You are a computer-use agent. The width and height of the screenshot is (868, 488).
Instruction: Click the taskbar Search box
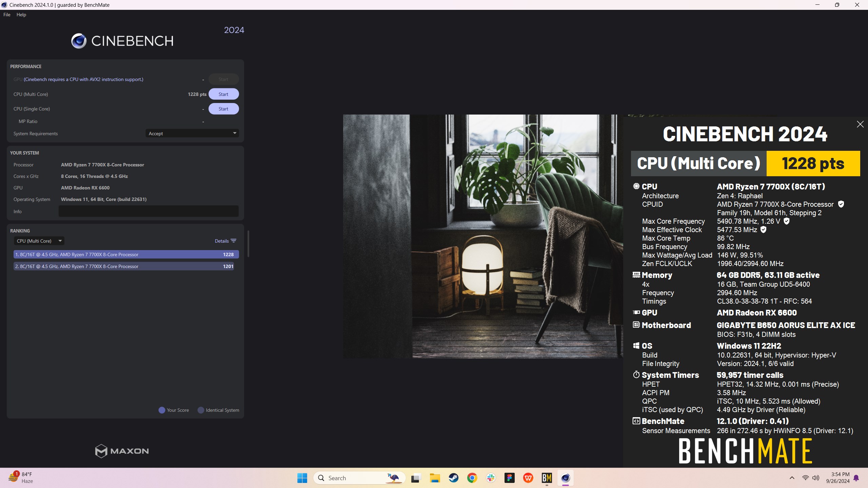(x=359, y=478)
